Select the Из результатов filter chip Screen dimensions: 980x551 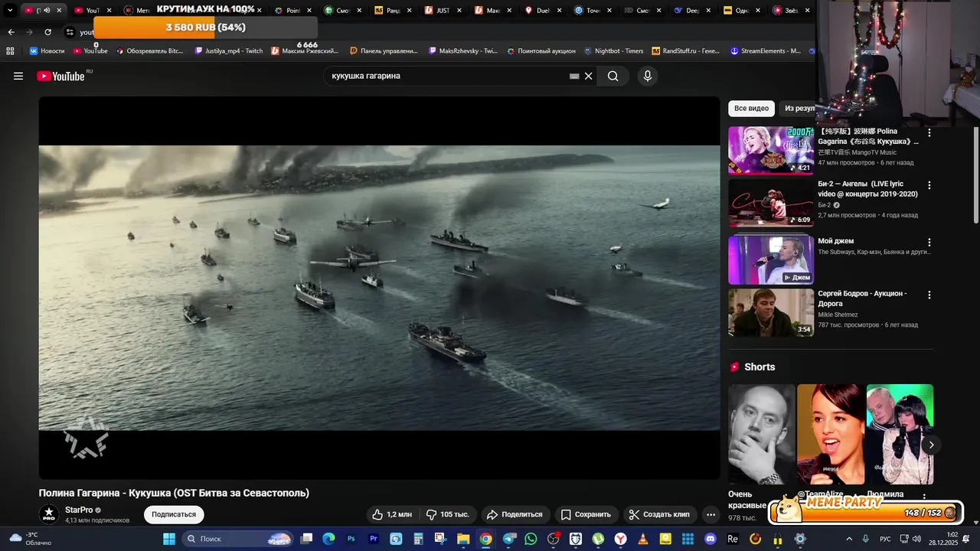point(799,109)
